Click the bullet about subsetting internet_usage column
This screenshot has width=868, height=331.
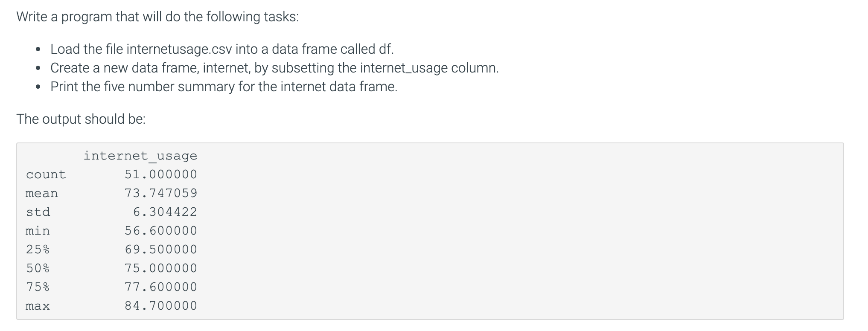[x=274, y=68]
